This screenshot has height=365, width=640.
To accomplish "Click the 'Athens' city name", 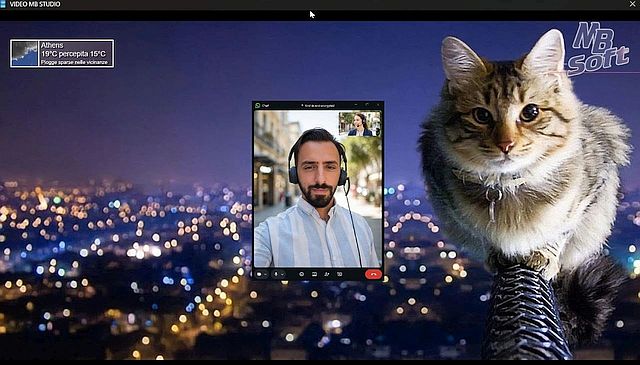I will tap(52, 45).
